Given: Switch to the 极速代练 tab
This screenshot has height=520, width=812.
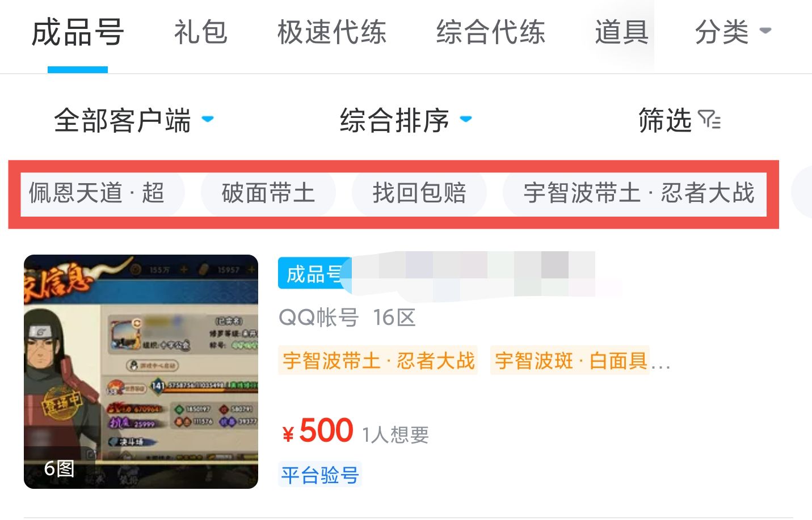Looking at the screenshot, I should (332, 32).
